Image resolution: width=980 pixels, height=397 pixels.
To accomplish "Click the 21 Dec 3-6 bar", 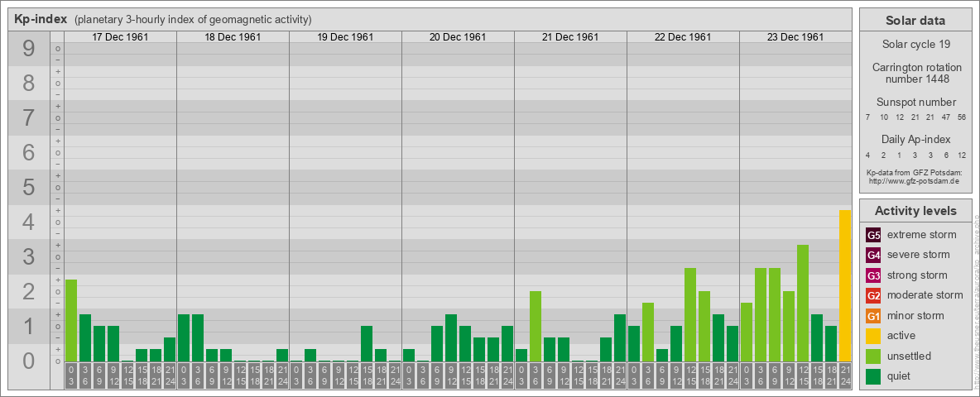I will point(535,327).
